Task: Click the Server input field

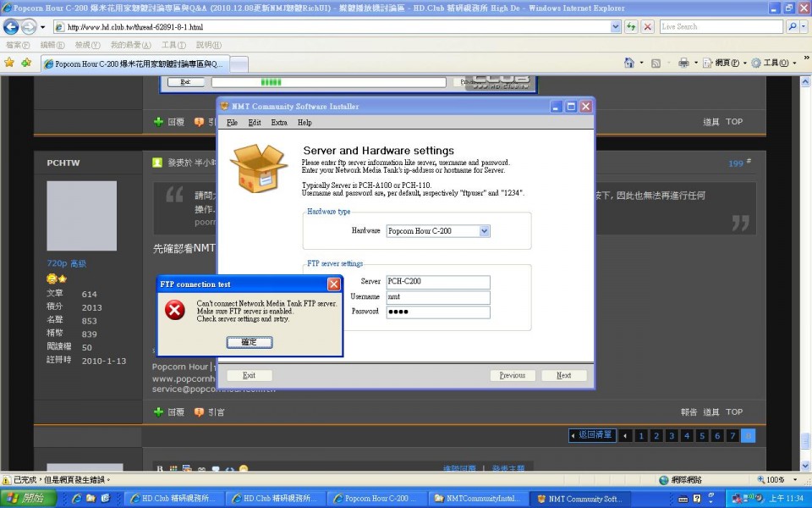Action: point(437,281)
